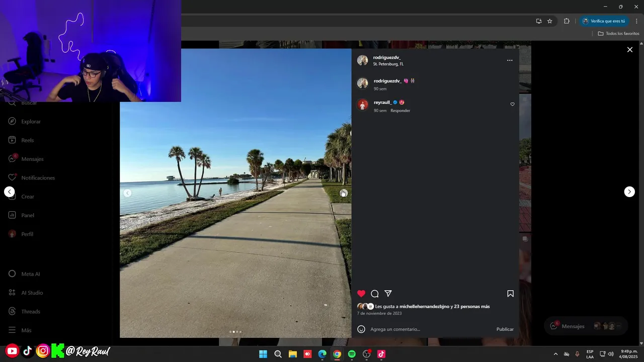Open the Chrome three-dot menu
The width and height of the screenshot is (644, 362).
coord(636,21)
